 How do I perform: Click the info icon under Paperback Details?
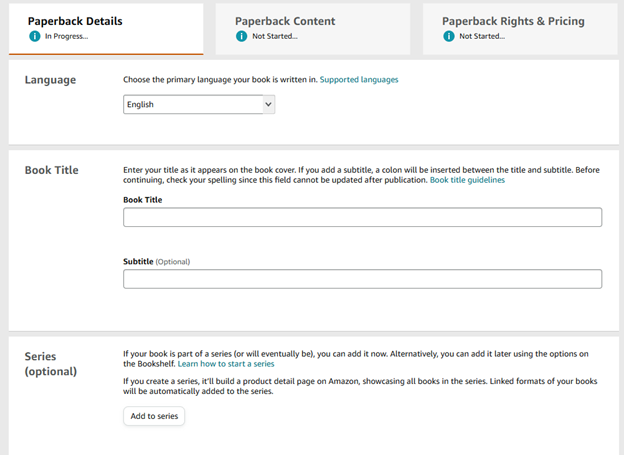pyautogui.click(x=35, y=36)
